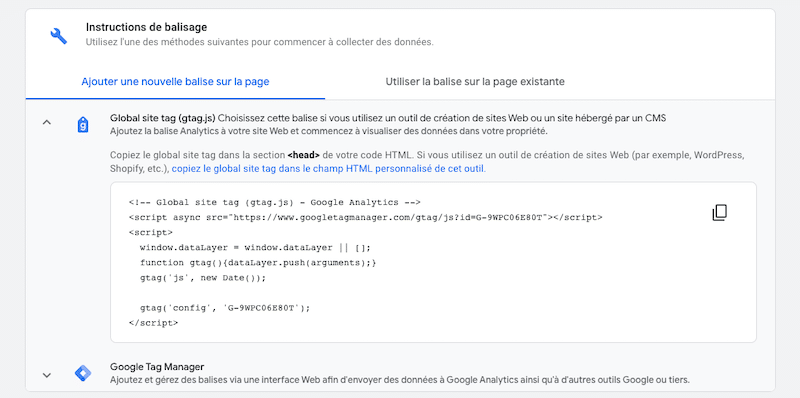Click the gtag('js', new Date()) line

click(203, 278)
